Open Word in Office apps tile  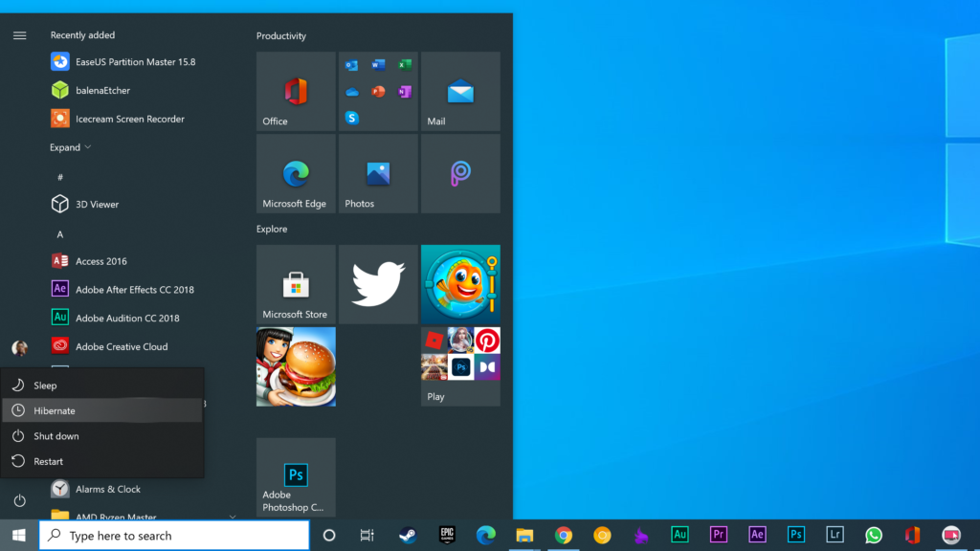coord(378,65)
